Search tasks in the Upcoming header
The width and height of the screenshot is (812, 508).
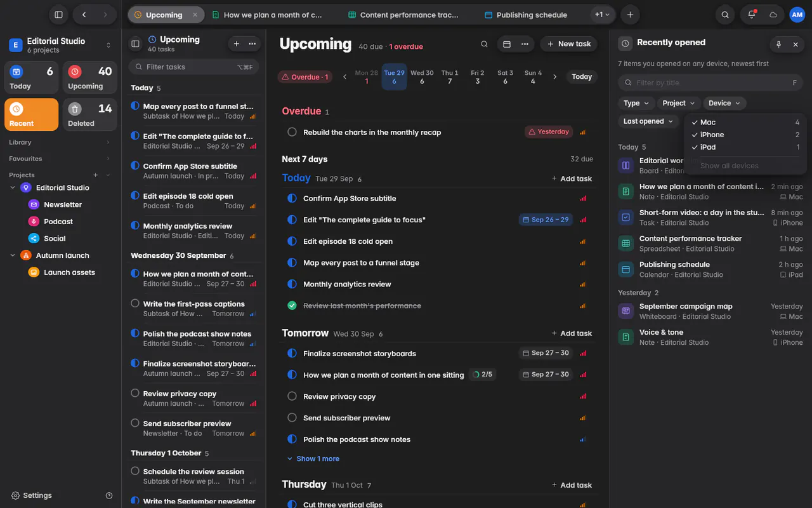(484, 44)
